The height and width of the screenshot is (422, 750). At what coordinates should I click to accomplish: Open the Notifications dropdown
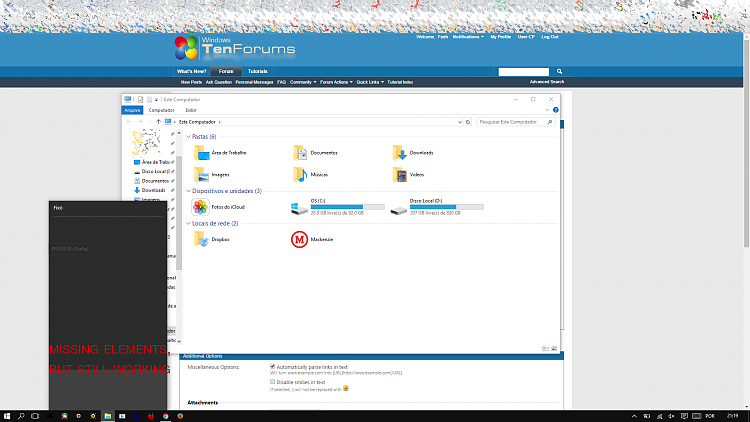click(x=468, y=37)
